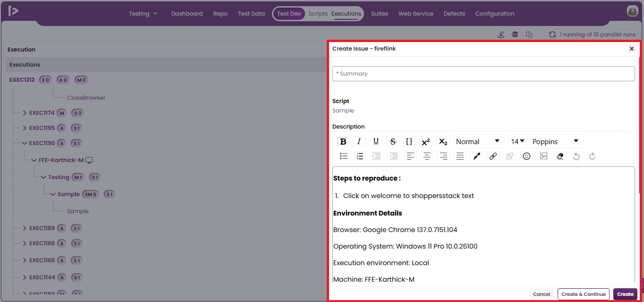Open the emoji picker
The image size is (644, 302).
tap(526, 156)
